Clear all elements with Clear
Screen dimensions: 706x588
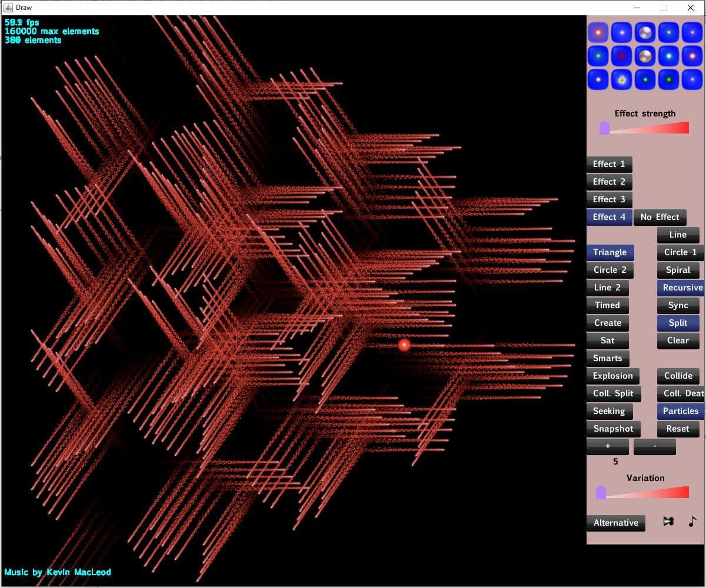(x=678, y=340)
